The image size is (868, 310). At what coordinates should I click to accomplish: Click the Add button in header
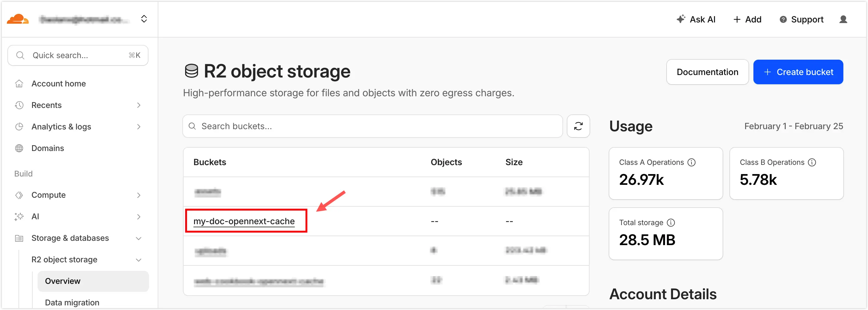747,19
